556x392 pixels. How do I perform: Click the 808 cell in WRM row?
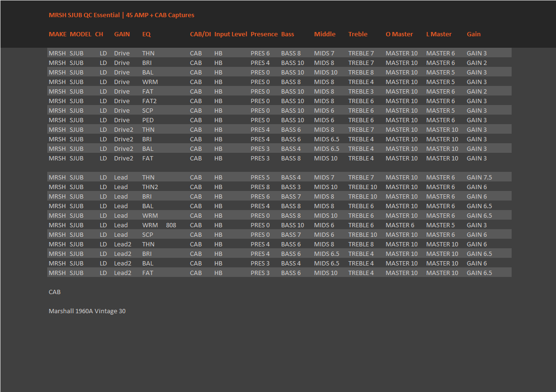(x=171, y=225)
